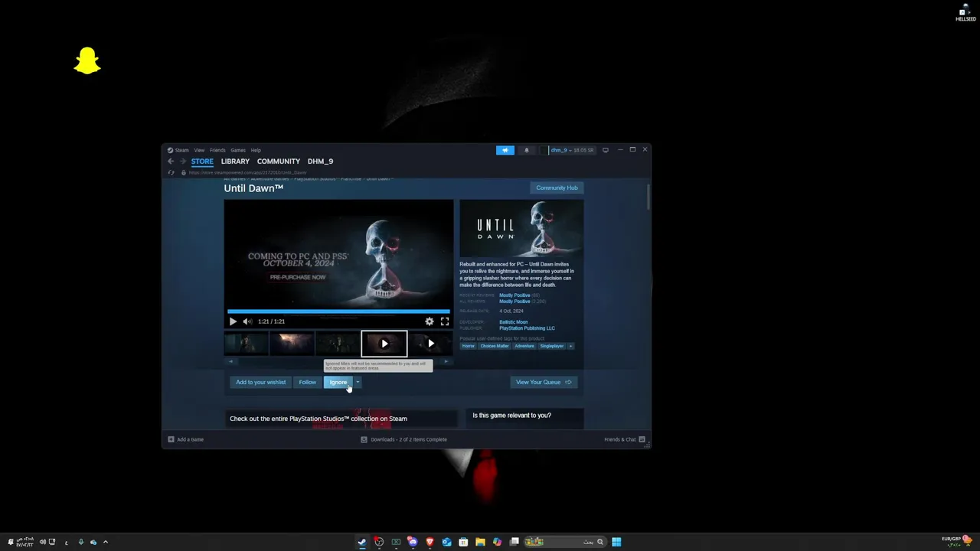Click the recent reviews Mostly Positive link
This screenshot has height=551, width=980.
pyautogui.click(x=514, y=295)
